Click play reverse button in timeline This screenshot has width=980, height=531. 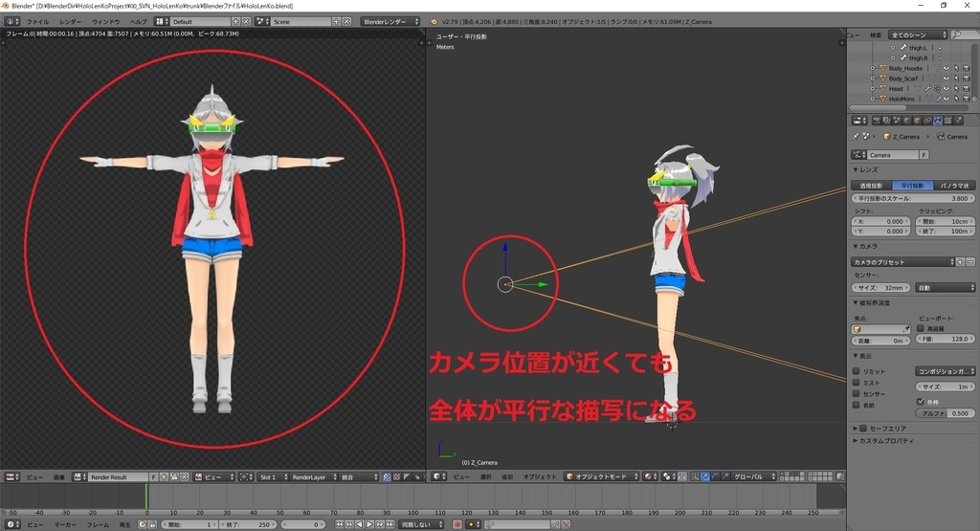(360, 524)
